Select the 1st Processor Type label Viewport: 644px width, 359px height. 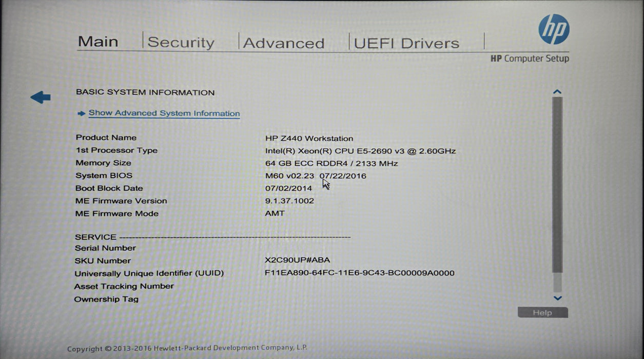(116, 150)
